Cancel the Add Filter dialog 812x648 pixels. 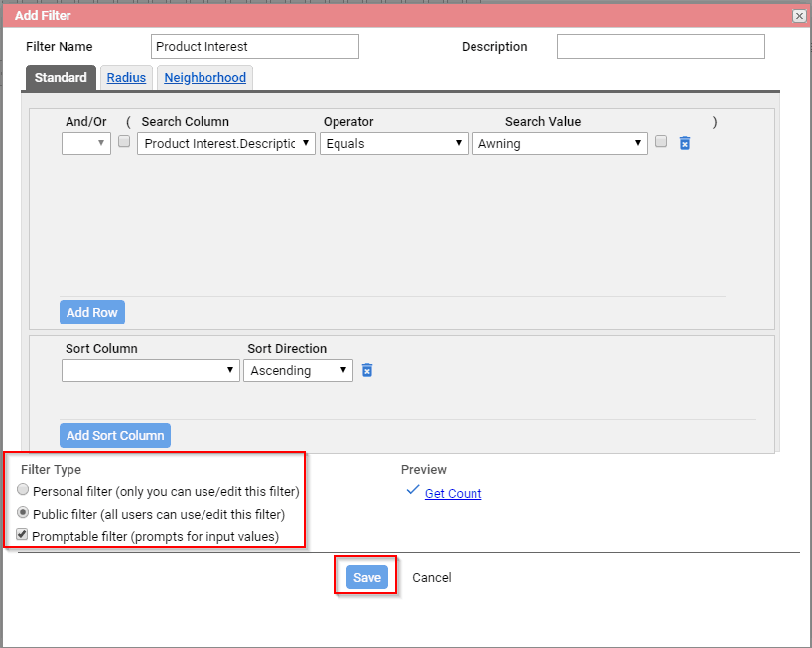(432, 578)
